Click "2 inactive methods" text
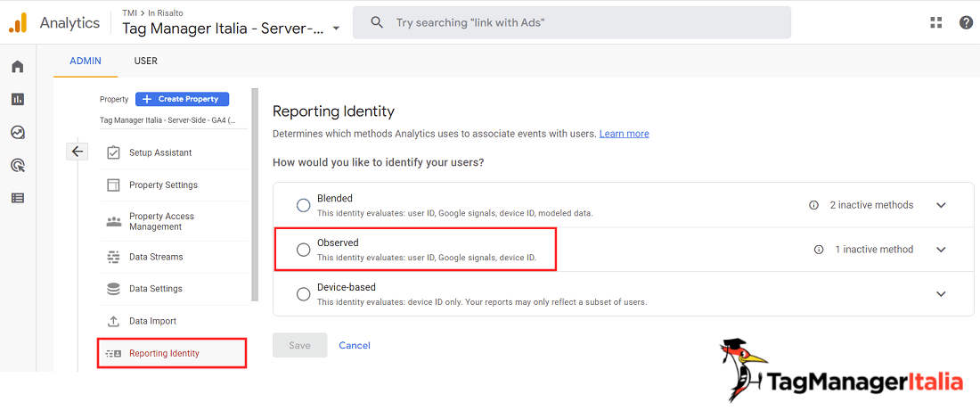Image resolution: width=980 pixels, height=419 pixels. click(871, 205)
